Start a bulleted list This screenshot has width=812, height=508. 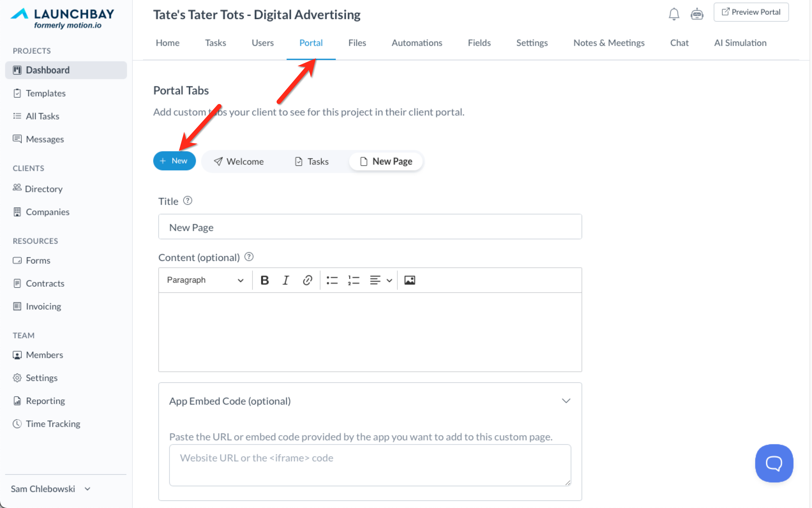pyautogui.click(x=332, y=280)
